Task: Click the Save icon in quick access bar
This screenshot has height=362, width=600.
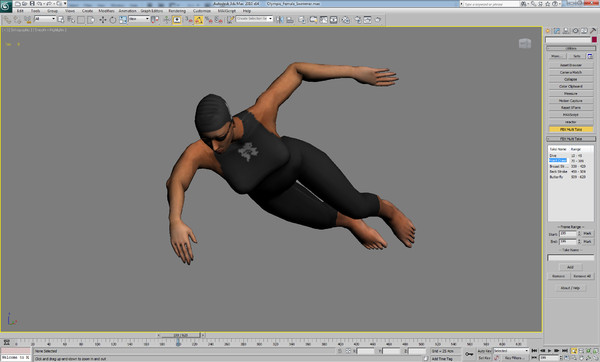Action: point(32,3)
